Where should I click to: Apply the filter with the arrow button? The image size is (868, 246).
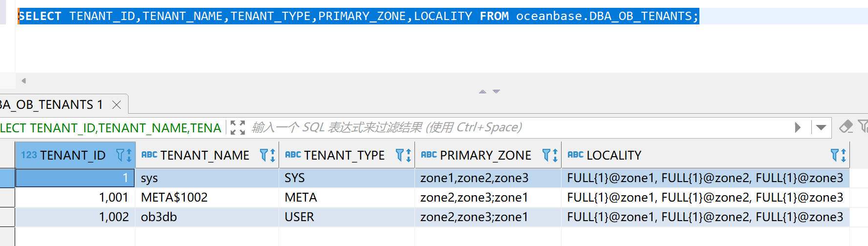click(x=798, y=127)
